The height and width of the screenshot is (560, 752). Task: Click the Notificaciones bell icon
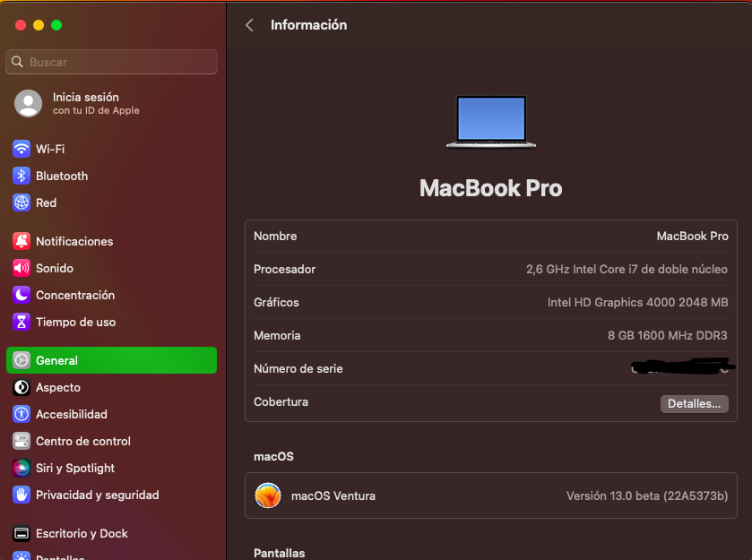pyautogui.click(x=22, y=241)
